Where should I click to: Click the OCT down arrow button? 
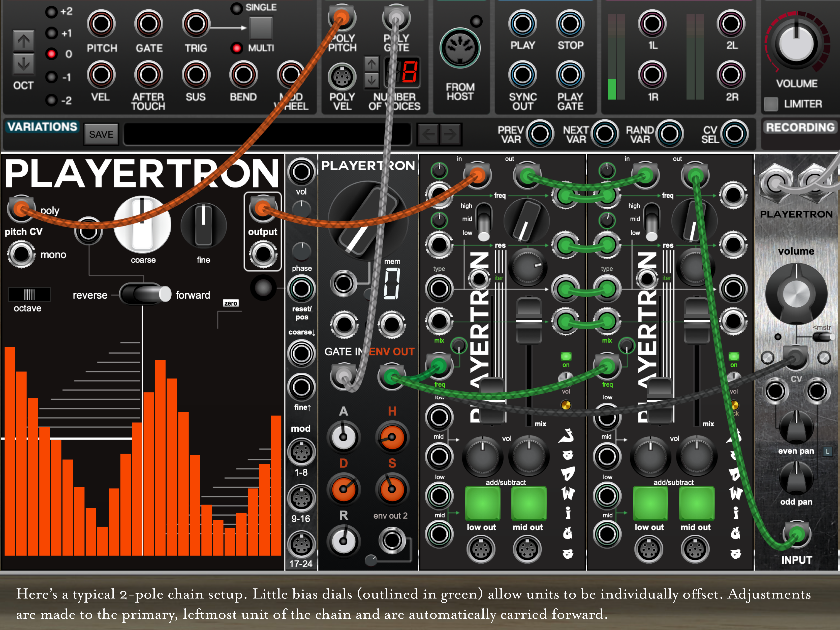point(23,64)
